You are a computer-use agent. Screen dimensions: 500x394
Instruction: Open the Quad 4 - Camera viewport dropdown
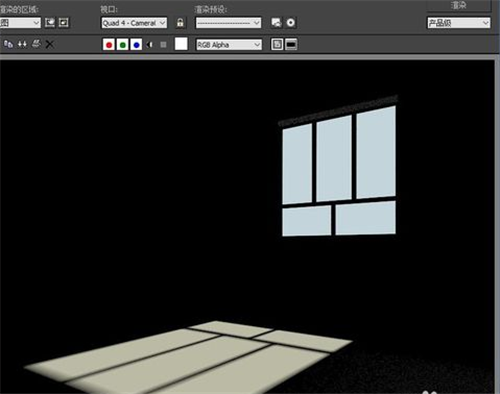pos(134,23)
